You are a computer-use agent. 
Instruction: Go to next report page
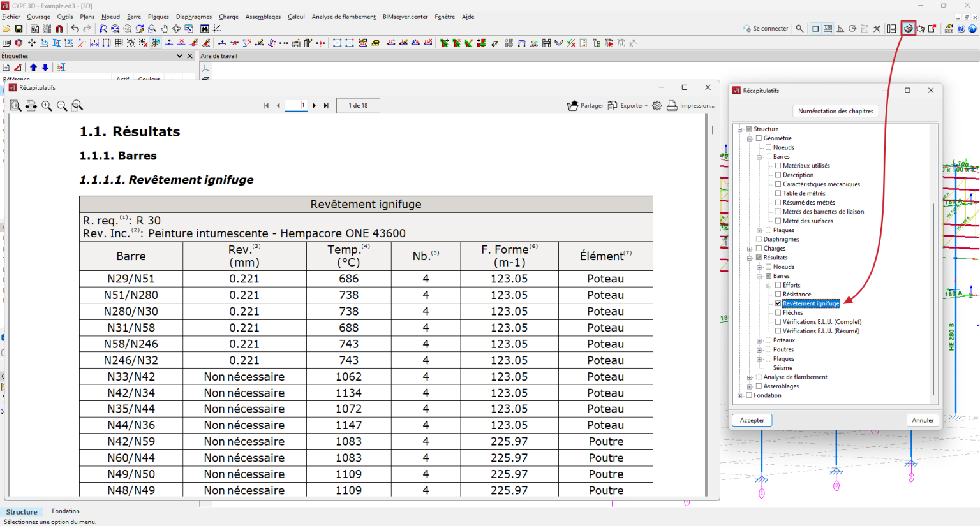point(315,106)
